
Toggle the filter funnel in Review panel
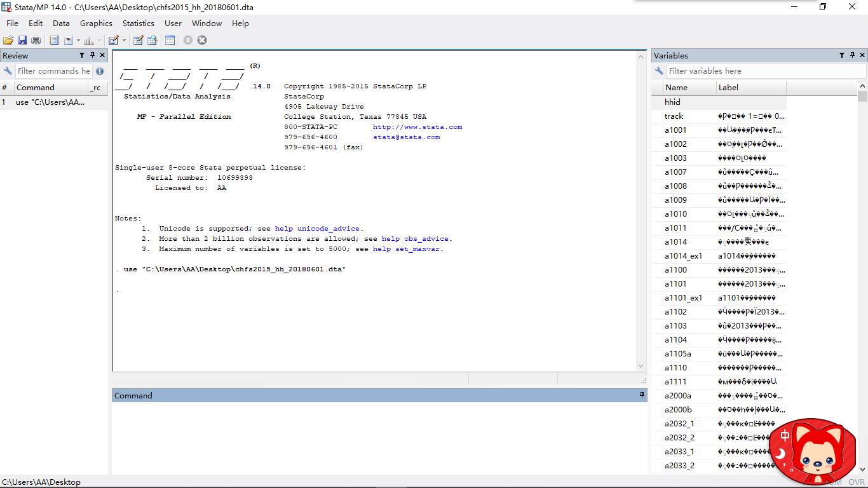(82, 55)
